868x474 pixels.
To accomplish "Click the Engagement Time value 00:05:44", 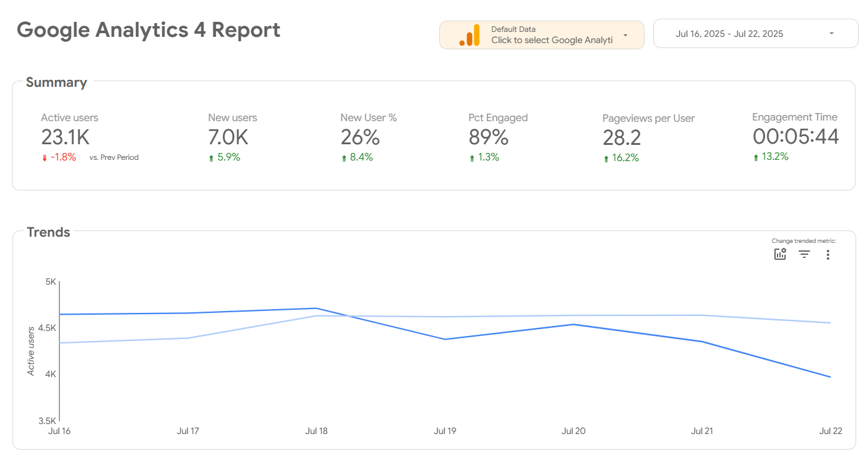I will tap(796, 137).
